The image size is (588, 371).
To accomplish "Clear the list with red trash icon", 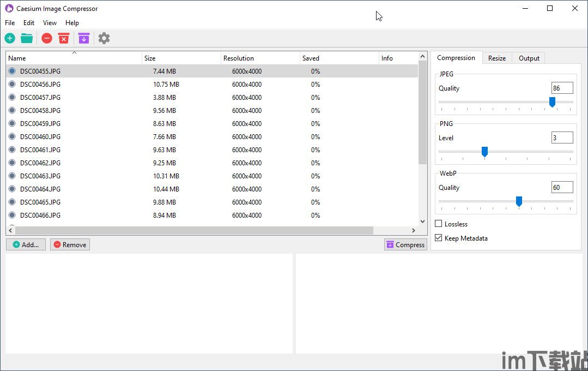I will (64, 38).
